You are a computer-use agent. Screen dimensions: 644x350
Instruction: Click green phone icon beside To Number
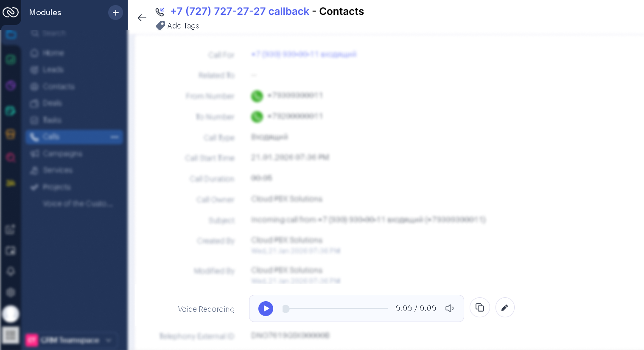[257, 117]
